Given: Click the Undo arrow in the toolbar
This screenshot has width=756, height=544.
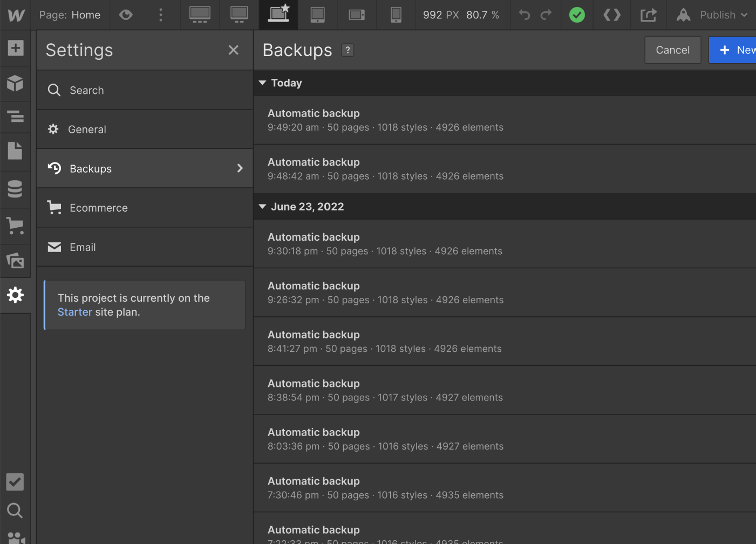Looking at the screenshot, I should click(523, 15).
